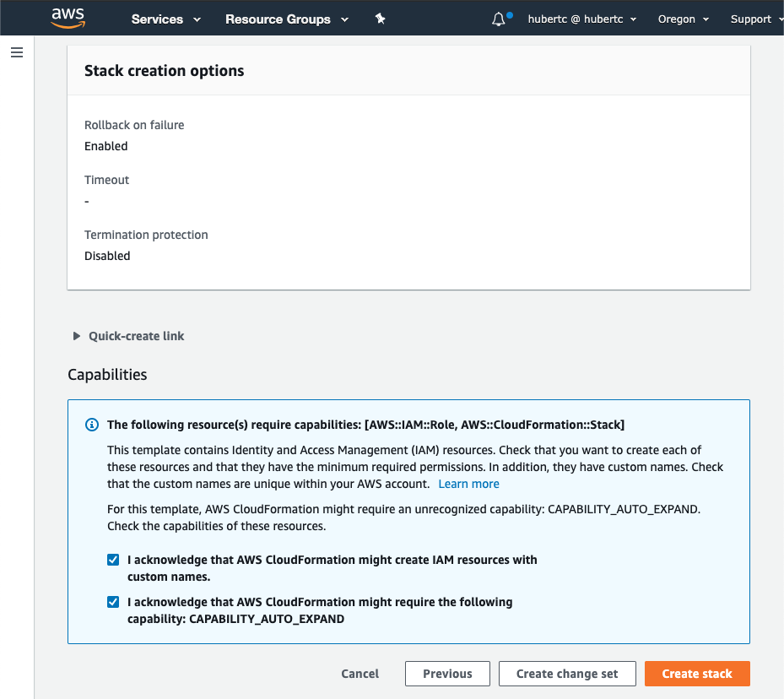Open the Services dropdown menu
The width and height of the screenshot is (784, 699).
pyautogui.click(x=166, y=19)
